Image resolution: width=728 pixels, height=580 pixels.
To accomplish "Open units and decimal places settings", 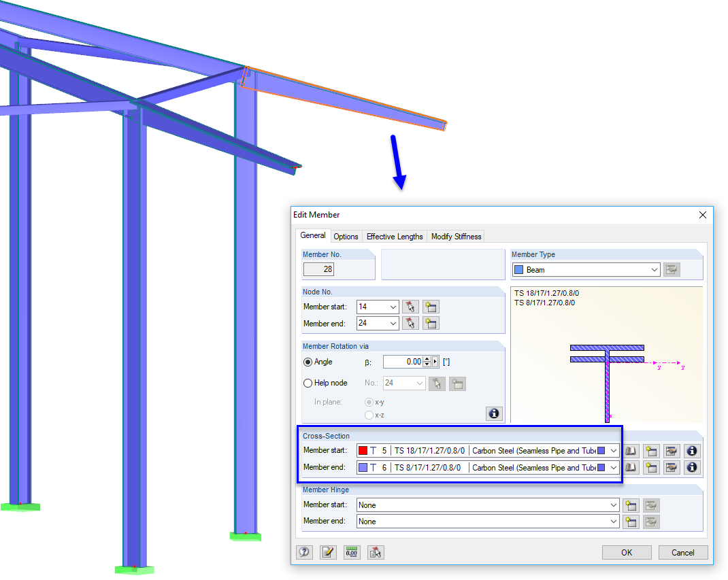I will click(x=352, y=552).
